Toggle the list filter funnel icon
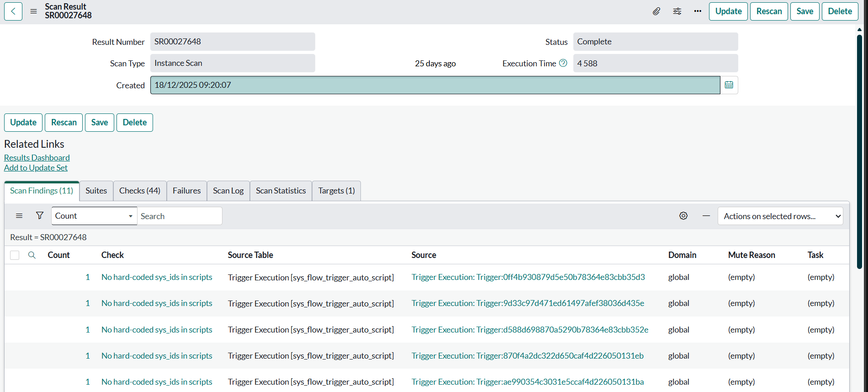 click(x=40, y=216)
